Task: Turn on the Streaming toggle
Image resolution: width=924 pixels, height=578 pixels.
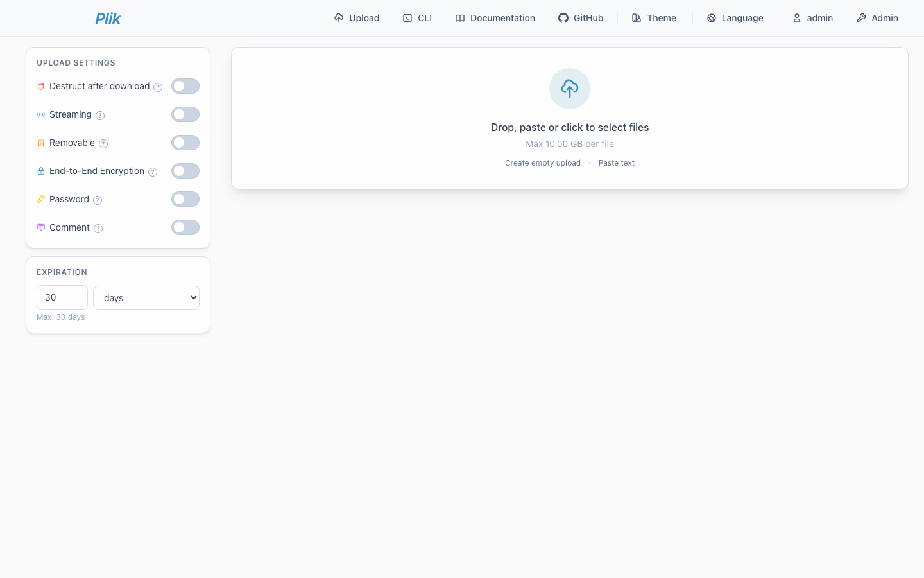Action: click(185, 114)
